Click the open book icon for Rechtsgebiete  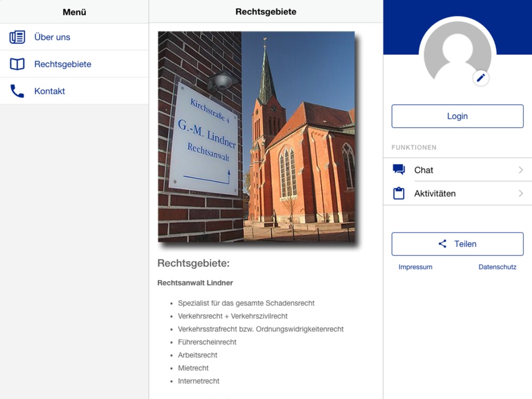17,64
